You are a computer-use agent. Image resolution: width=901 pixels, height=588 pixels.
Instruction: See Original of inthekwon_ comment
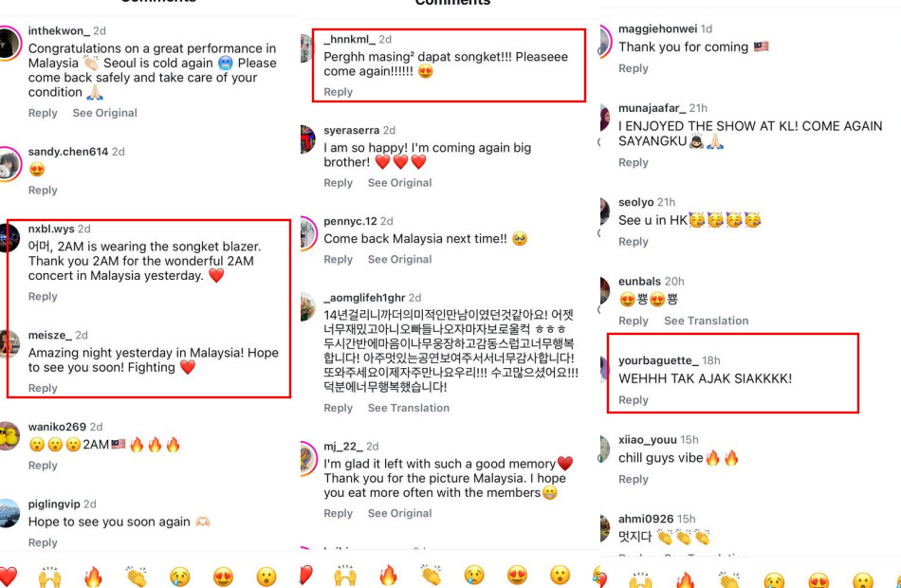tap(104, 113)
